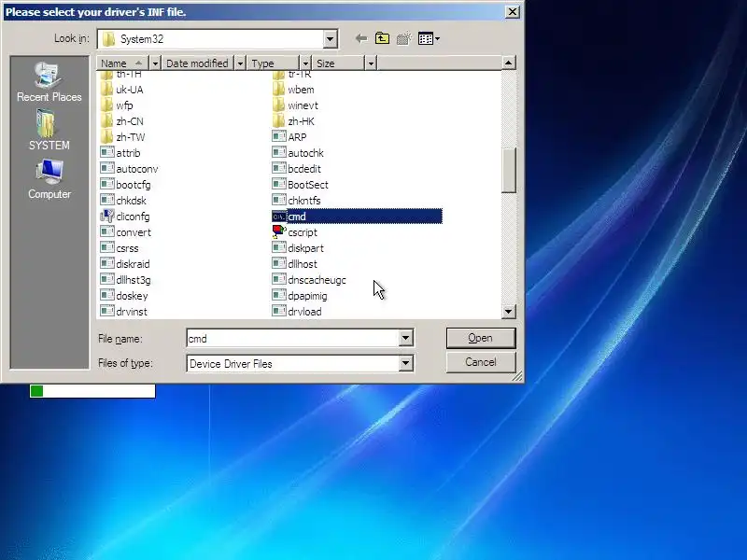Select the uk-UA folder icon
The image size is (747, 560).
coord(107,90)
